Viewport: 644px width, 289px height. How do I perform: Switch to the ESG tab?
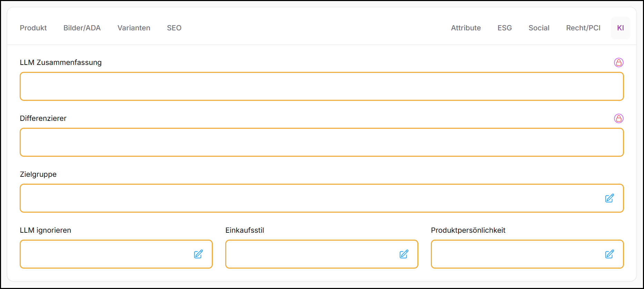click(504, 28)
